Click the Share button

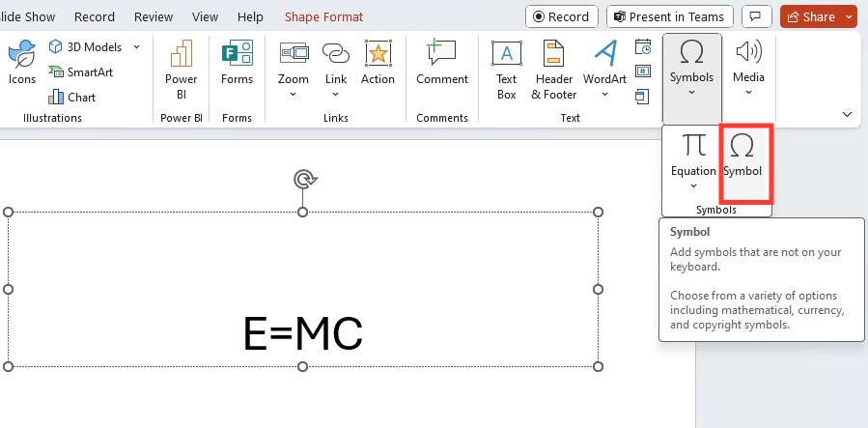point(811,16)
